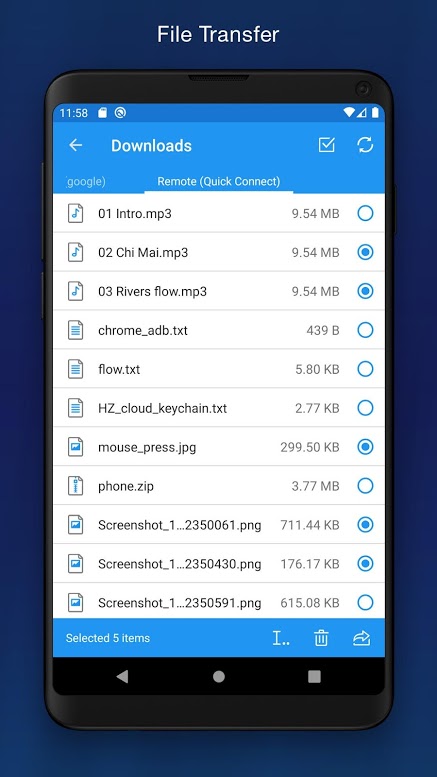Tap the SD card status bar icon
437x777 pixels.
coord(102,113)
